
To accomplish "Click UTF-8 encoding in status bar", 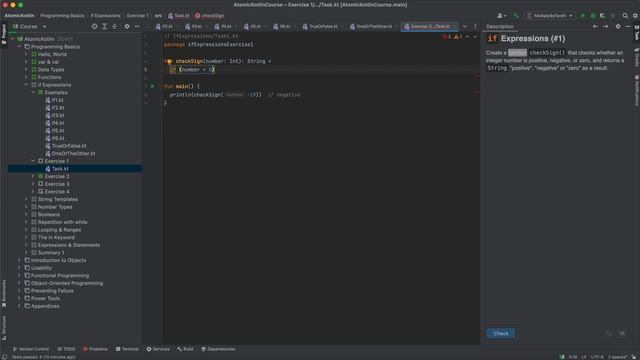I will coord(596,357).
